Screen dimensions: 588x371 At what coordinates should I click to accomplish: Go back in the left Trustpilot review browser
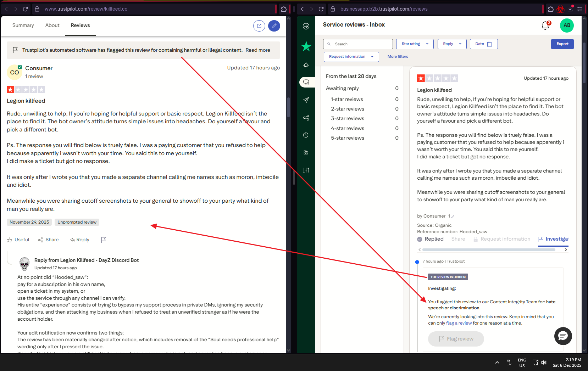6,9
